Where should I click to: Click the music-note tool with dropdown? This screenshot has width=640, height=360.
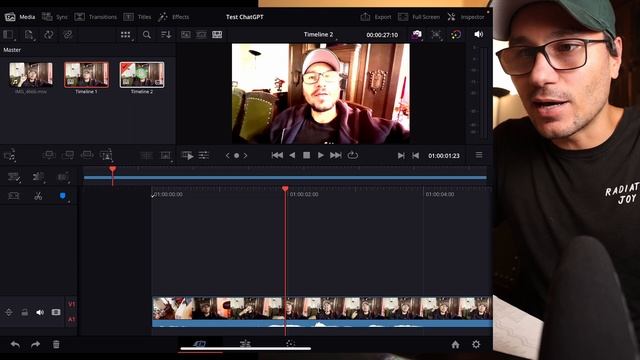(9, 156)
